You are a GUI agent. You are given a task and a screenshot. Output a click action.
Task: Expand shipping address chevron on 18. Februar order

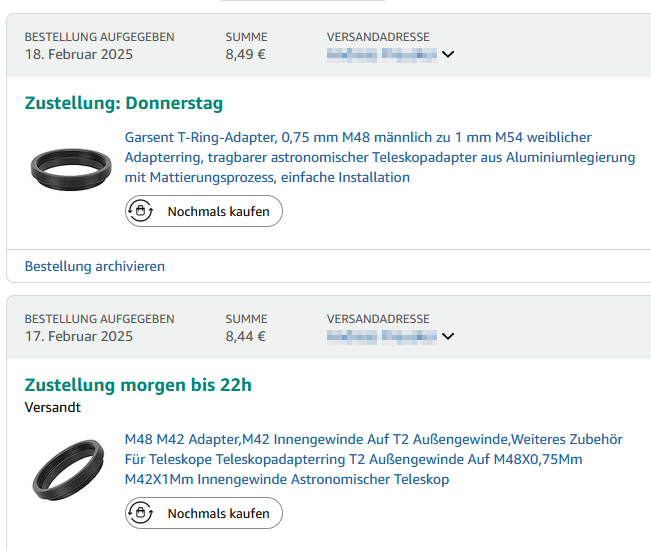click(448, 54)
